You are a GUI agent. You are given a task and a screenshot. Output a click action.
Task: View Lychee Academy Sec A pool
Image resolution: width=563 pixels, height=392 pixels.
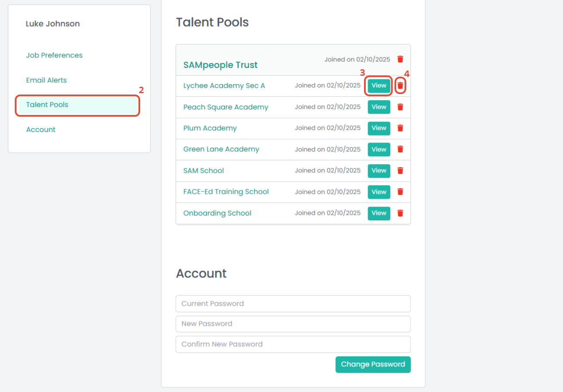[379, 86]
